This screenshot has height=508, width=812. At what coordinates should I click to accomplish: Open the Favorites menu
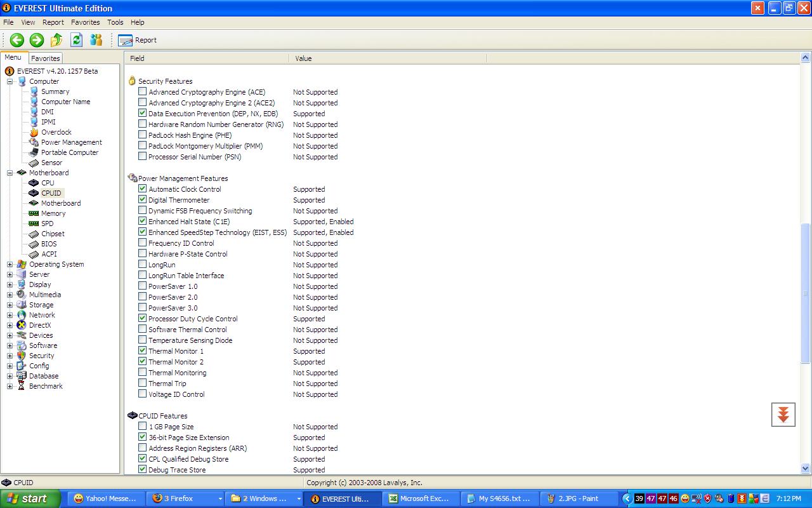(x=85, y=22)
